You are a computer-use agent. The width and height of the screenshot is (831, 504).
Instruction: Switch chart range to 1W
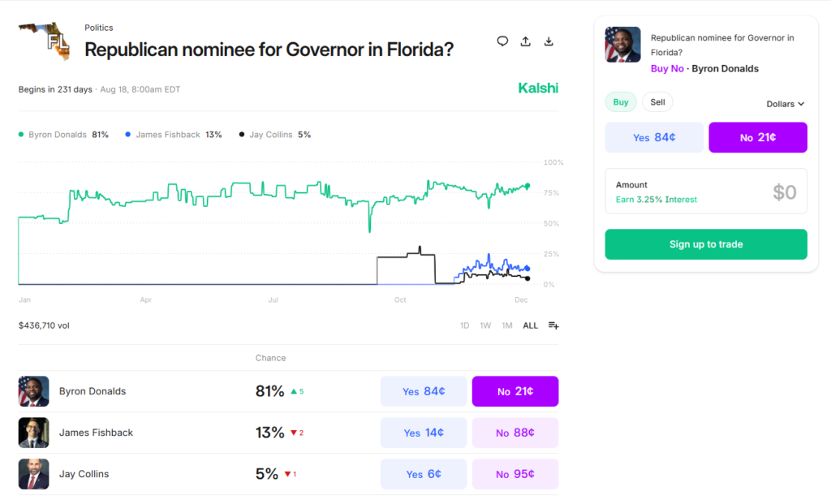click(x=485, y=325)
